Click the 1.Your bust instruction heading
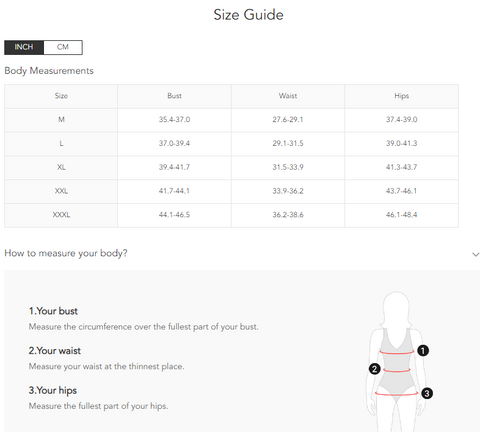Image resolution: width=480 pixels, height=432 pixels. click(x=53, y=311)
